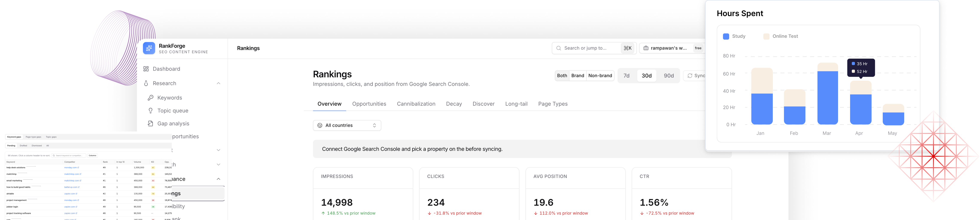Open the Overview tab
980x220 pixels.
pyautogui.click(x=329, y=104)
